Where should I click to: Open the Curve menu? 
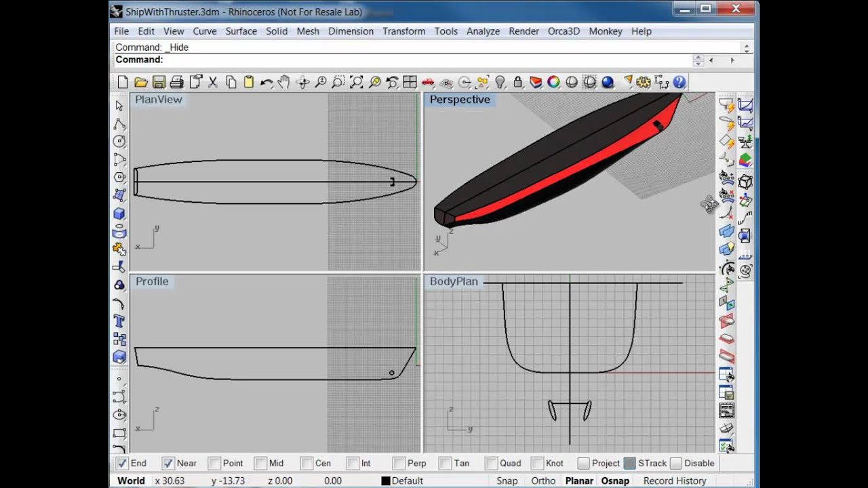(x=205, y=31)
